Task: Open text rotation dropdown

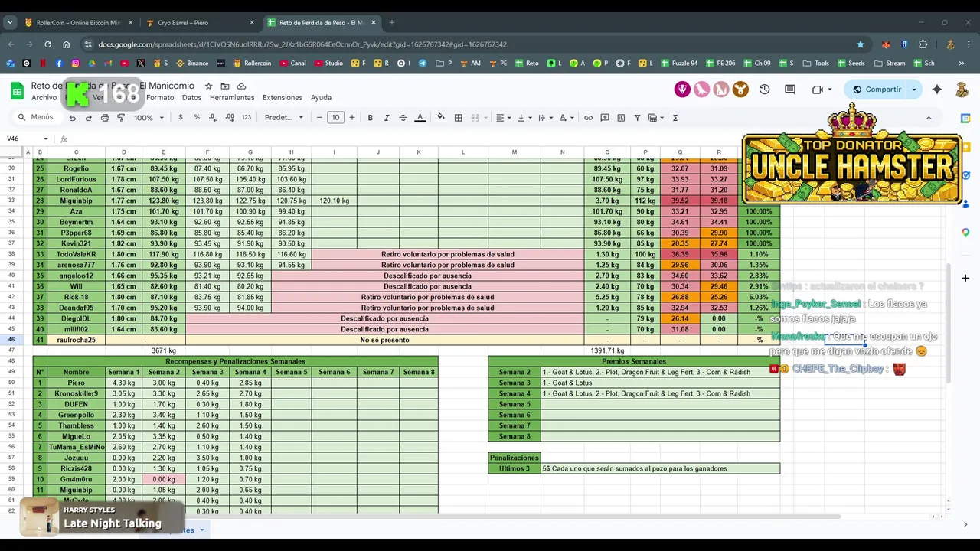Action: [x=567, y=118]
